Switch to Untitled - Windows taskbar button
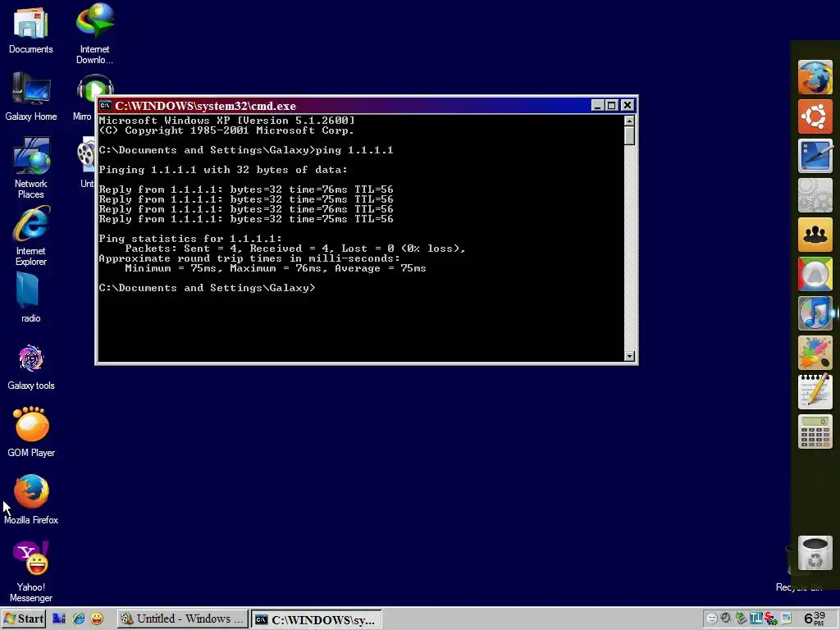The image size is (840, 630). (x=183, y=619)
